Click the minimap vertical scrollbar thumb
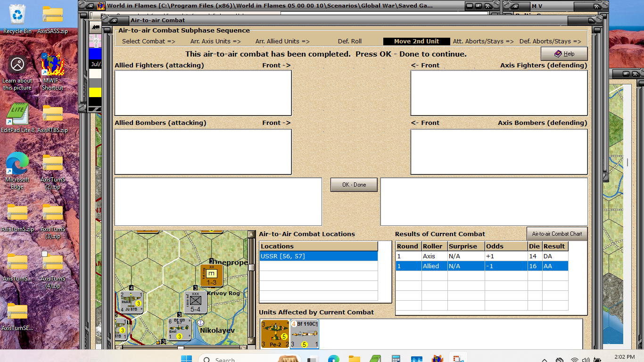The image size is (644, 362). tap(251, 267)
